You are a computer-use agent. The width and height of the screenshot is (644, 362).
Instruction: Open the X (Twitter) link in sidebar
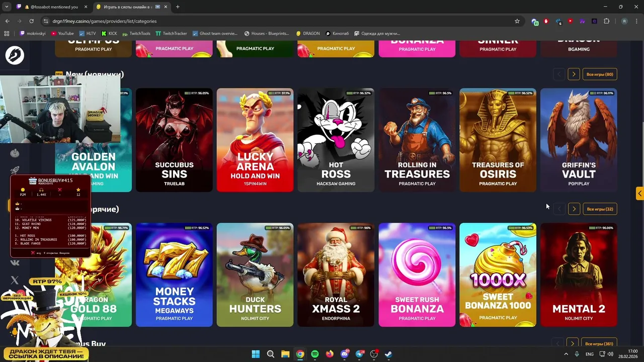coord(15,280)
